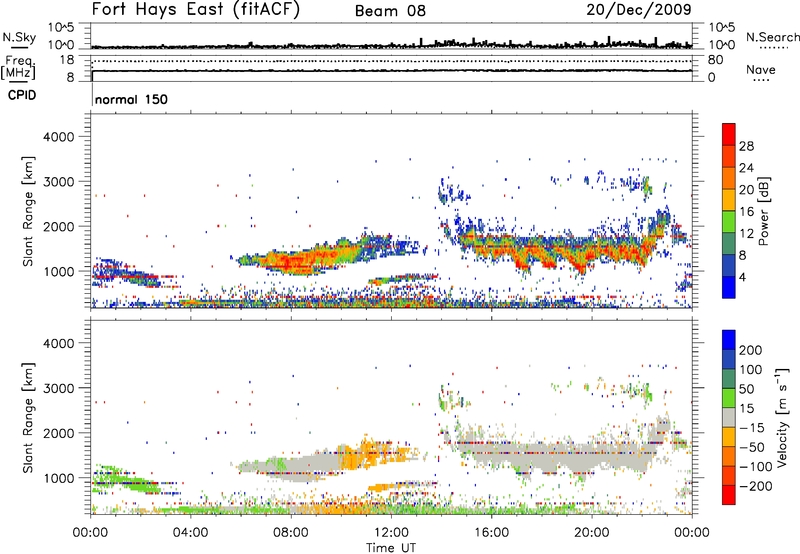Image resolution: width=800 pixels, height=554 pixels.
Task: Click the "normal 150" CPID value
Action: click(131, 99)
